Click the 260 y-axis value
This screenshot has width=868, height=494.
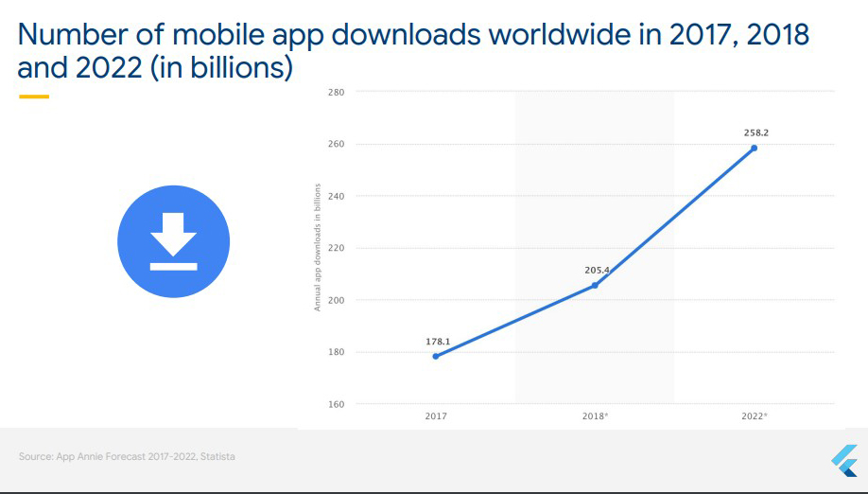coord(336,144)
